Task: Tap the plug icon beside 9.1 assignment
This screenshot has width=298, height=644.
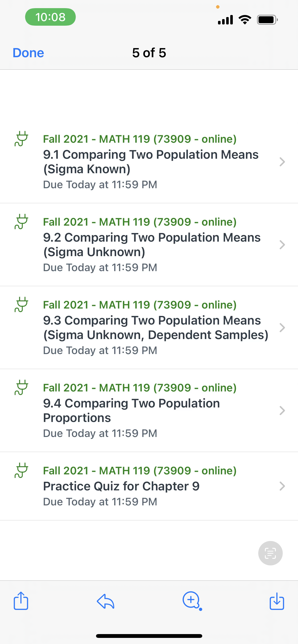Action: (x=21, y=139)
